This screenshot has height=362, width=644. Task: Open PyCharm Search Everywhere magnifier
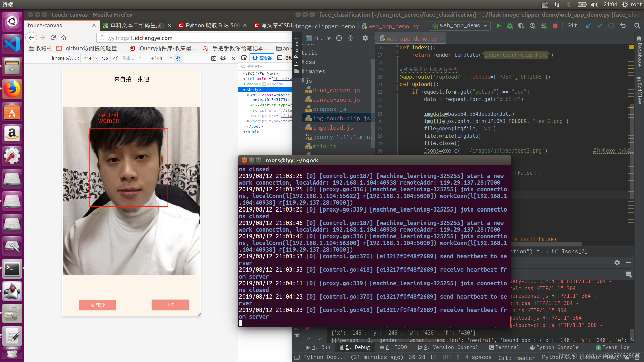(x=637, y=26)
